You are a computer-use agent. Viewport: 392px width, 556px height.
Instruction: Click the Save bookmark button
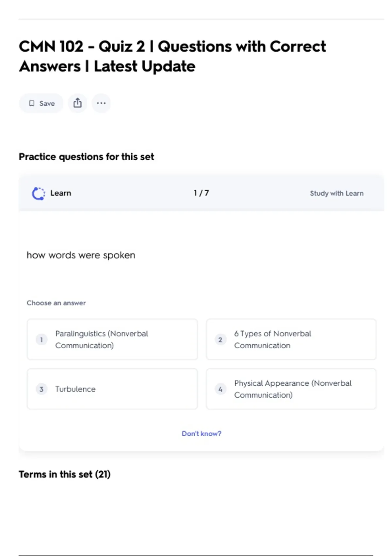(x=41, y=103)
